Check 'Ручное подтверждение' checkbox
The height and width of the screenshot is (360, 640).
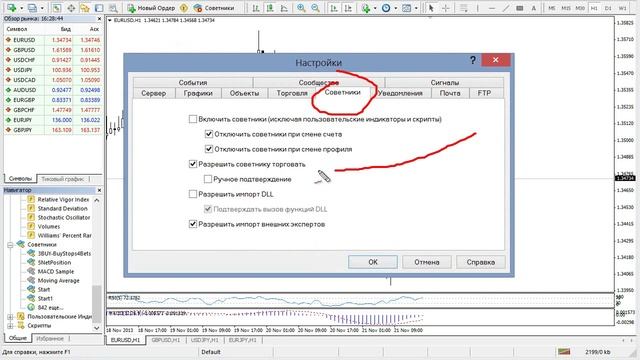pos(208,179)
